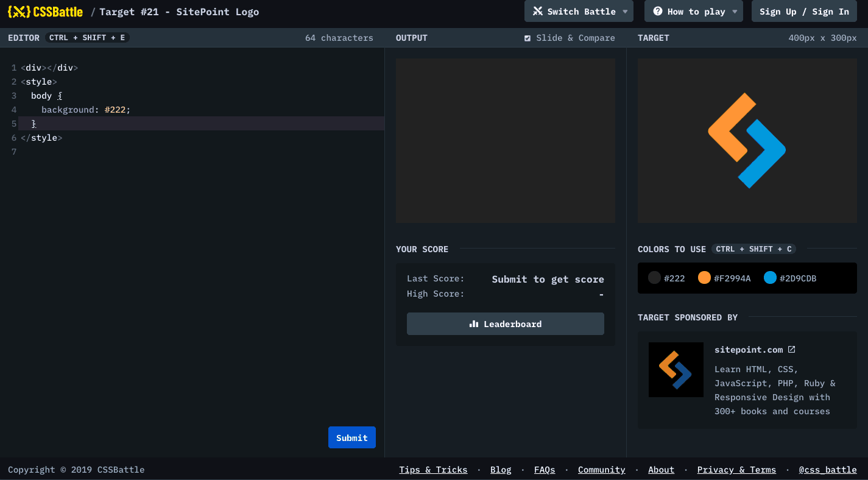Click the bar chart icon on Leaderboard button

pos(474,324)
